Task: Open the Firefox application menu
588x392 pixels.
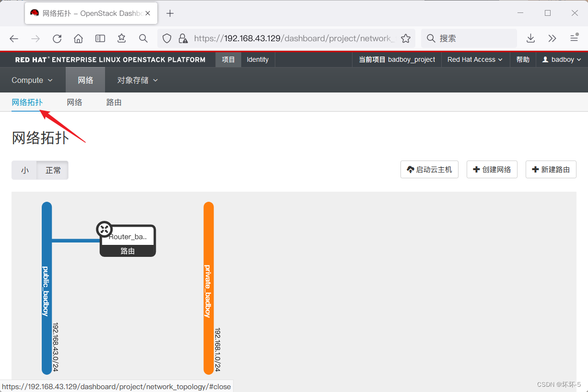Action: (x=574, y=39)
